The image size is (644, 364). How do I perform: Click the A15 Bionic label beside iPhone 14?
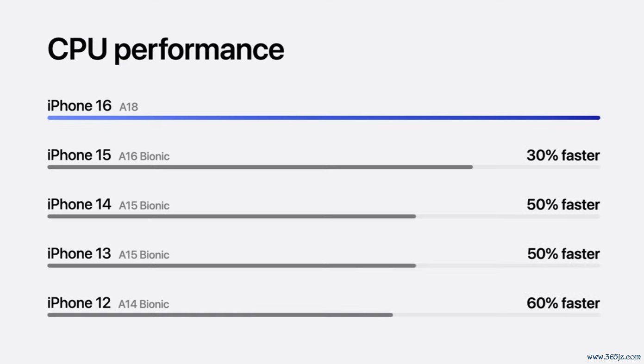[144, 205]
